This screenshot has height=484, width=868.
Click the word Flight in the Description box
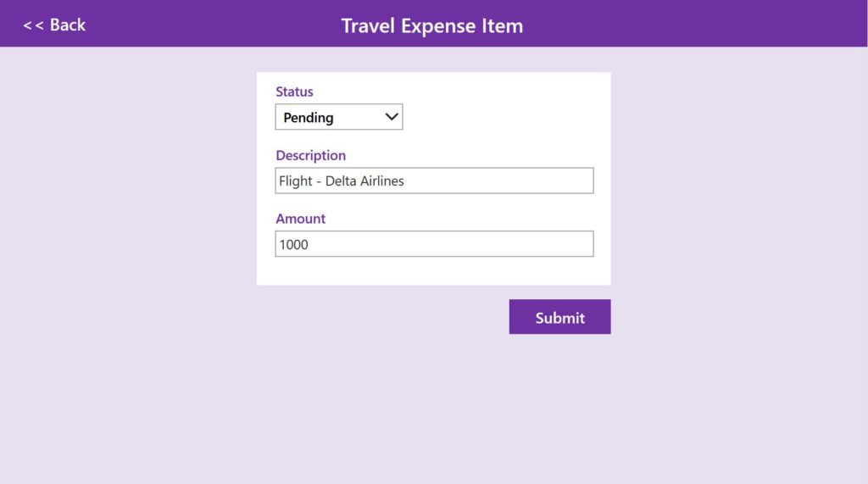(x=296, y=181)
